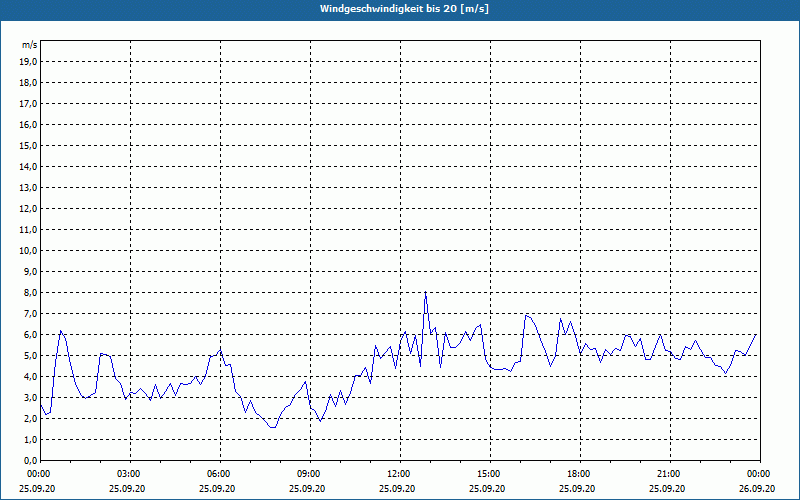This screenshot has width=800, height=500.
Task: Select the 06:00 time label on the x-axis
Action: coord(218,474)
